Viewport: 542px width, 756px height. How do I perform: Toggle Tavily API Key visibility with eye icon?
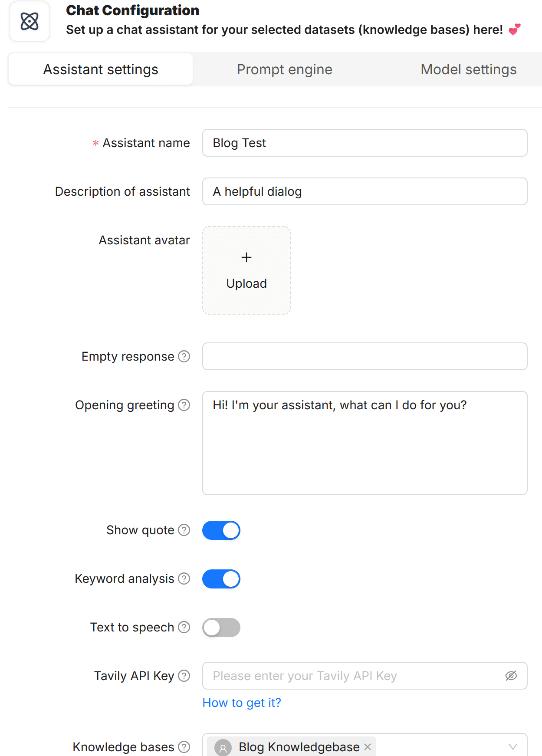coord(511,676)
